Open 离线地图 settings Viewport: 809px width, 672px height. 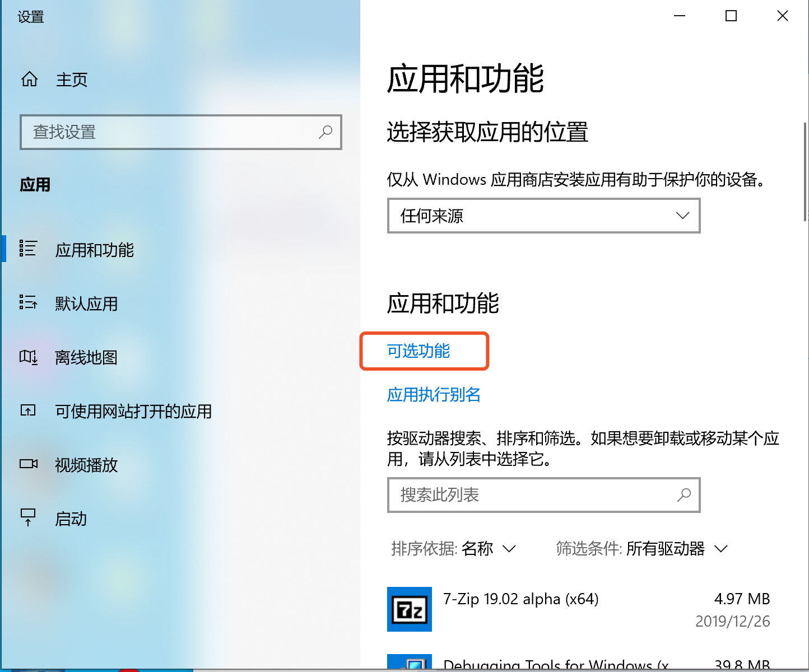[85, 358]
